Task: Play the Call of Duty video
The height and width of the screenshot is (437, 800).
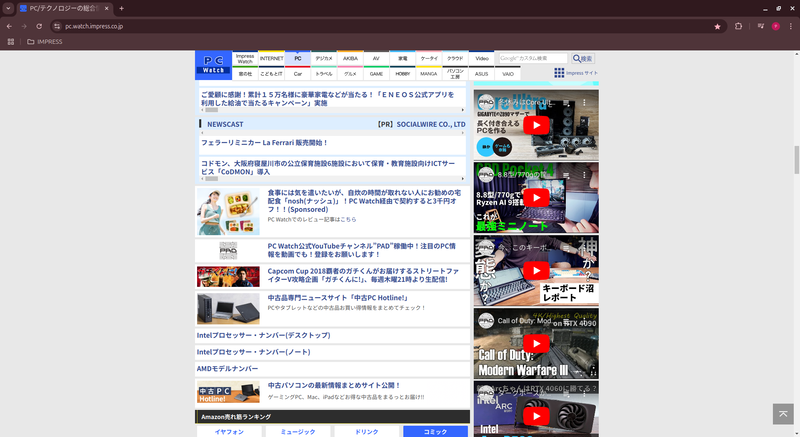Action: (536, 344)
